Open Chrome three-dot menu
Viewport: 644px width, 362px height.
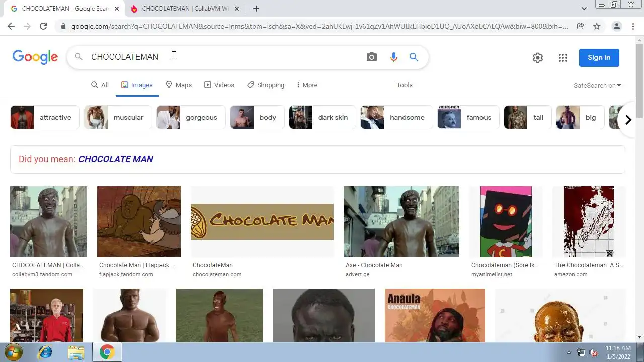pyautogui.click(x=632, y=26)
